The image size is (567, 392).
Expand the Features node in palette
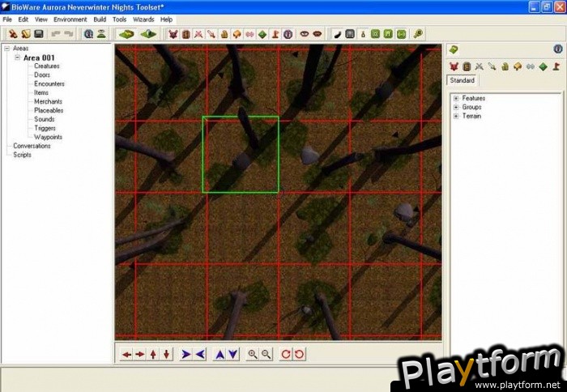pyautogui.click(x=456, y=98)
